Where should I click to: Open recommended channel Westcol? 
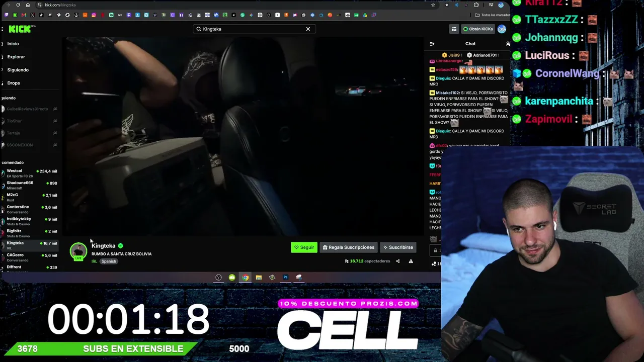[x=29, y=173]
